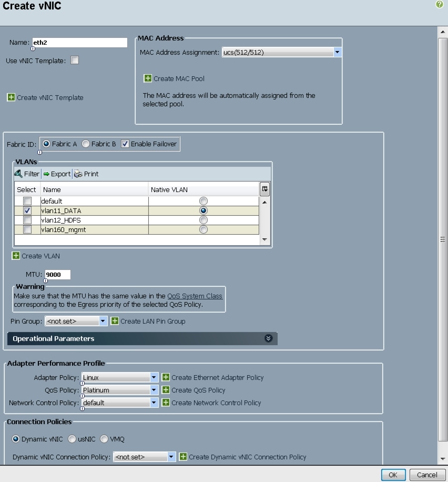Tick the checkbox for the default VLAN
This screenshot has height=482, width=448.
click(27, 201)
